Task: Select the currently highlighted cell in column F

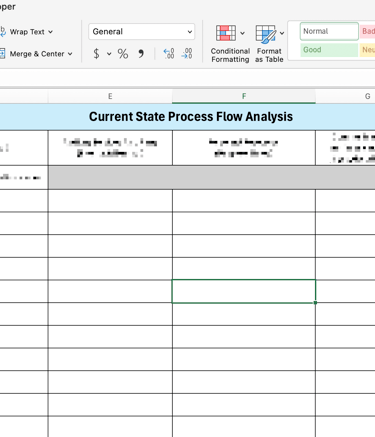Action: tap(244, 291)
